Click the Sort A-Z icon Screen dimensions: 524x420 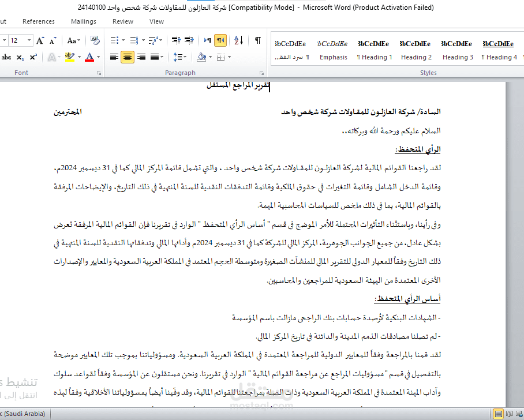point(238,40)
